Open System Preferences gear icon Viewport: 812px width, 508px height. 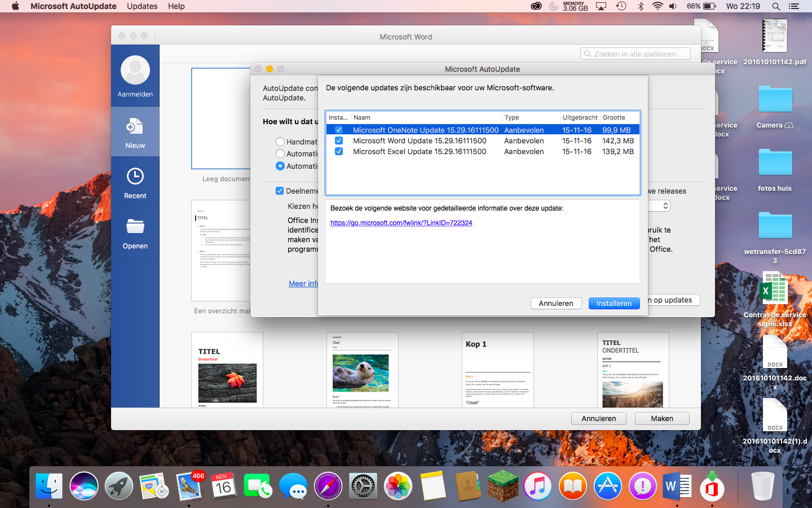363,485
